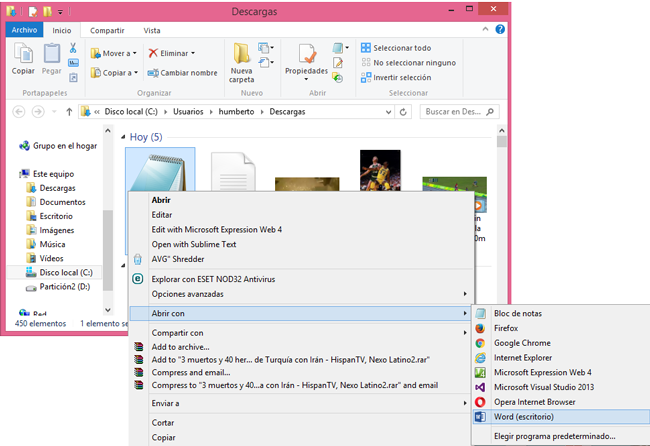Click Copiar in context menu
The height and width of the screenshot is (446, 650).
301,438
